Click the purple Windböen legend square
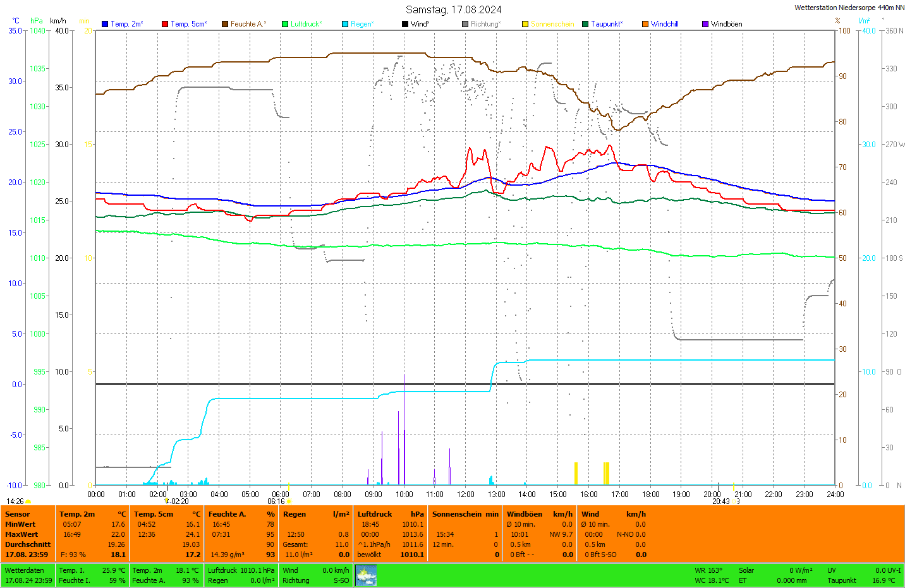The width and height of the screenshot is (905, 588). tap(705, 24)
